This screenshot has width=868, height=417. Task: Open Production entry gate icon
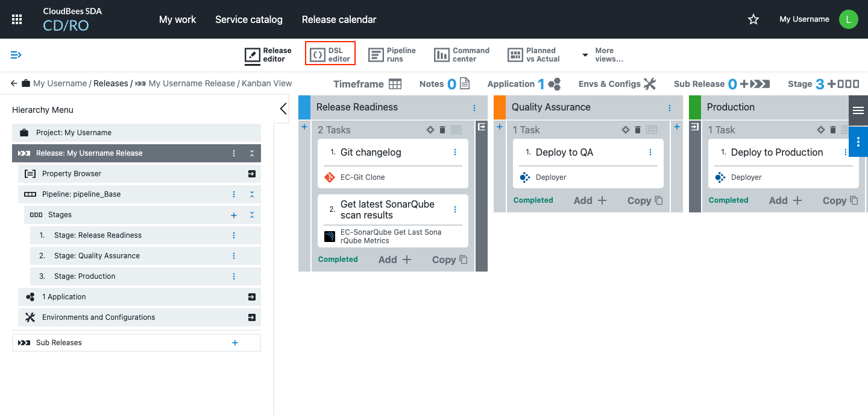tap(695, 127)
